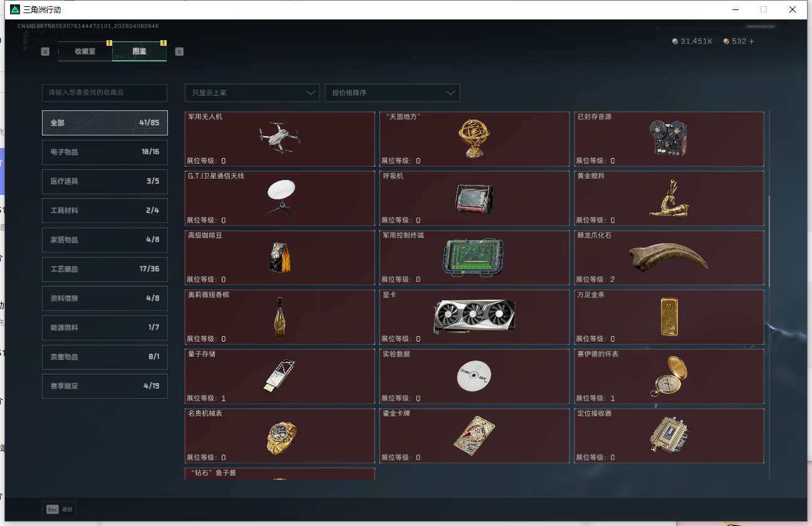
Task: Filter by the 电子物品 category
Action: (x=105, y=152)
